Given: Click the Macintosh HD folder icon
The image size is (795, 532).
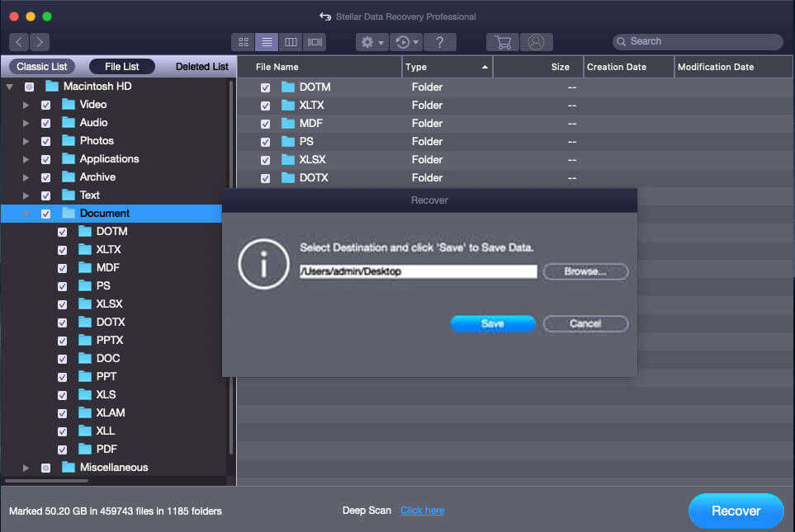Looking at the screenshot, I should click(52, 86).
